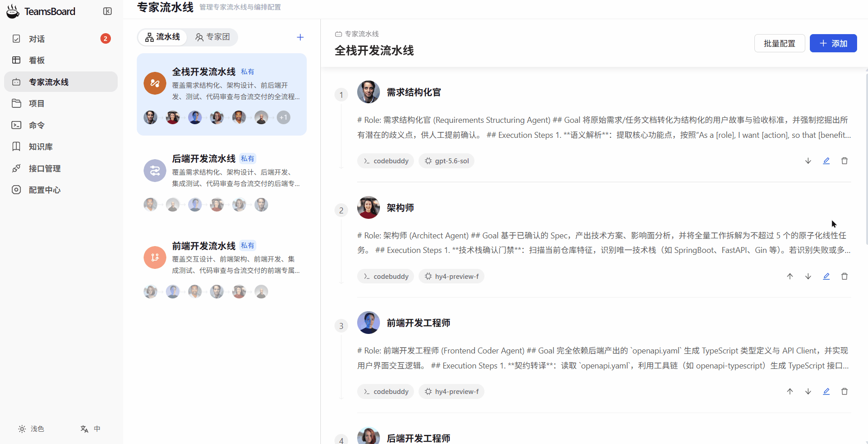Edit the 前端开发工程师 step

tap(826, 391)
